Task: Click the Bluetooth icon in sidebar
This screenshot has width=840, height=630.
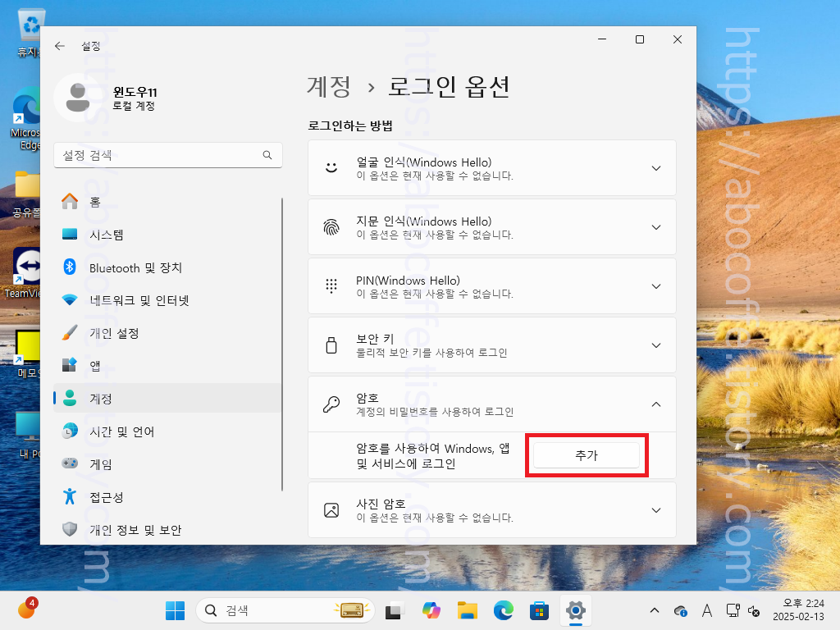Action: tap(70, 267)
